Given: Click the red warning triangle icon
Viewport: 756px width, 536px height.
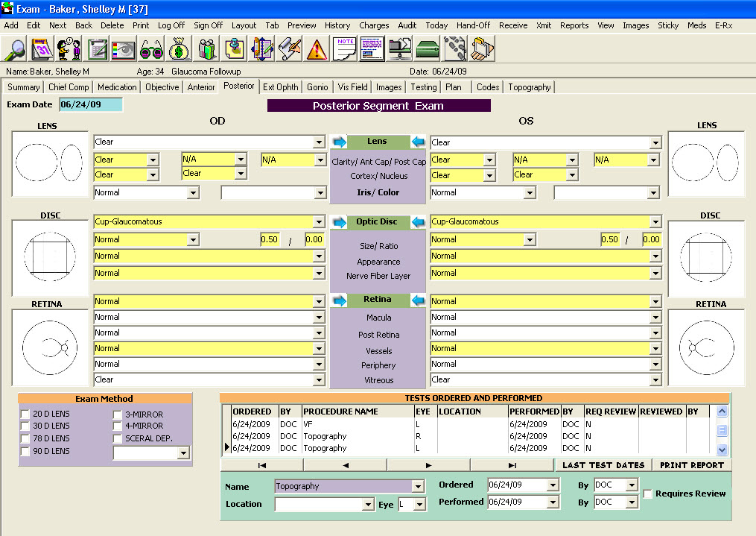Looking at the screenshot, I should [x=316, y=49].
